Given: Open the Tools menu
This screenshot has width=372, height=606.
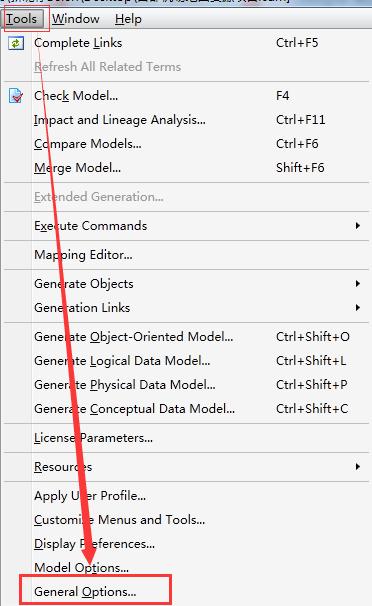Looking at the screenshot, I should coord(22,19).
